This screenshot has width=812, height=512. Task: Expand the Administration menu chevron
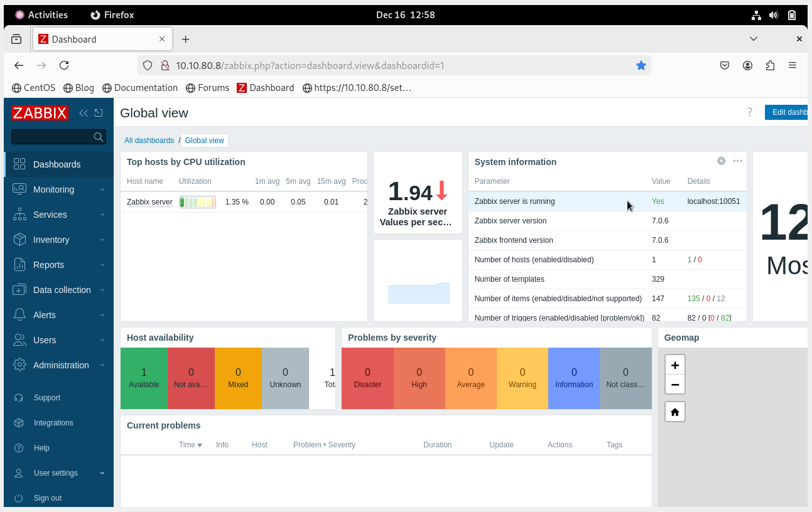click(102, 365)
